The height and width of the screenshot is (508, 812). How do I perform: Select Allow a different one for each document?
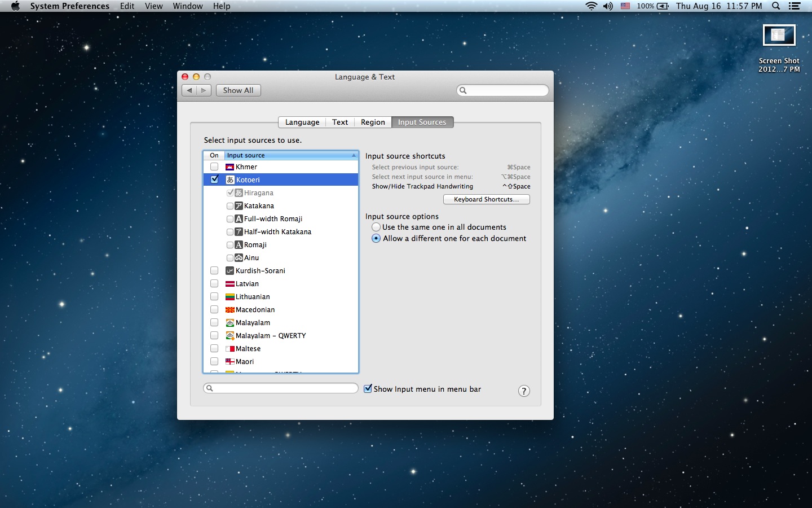pos(376,239)
